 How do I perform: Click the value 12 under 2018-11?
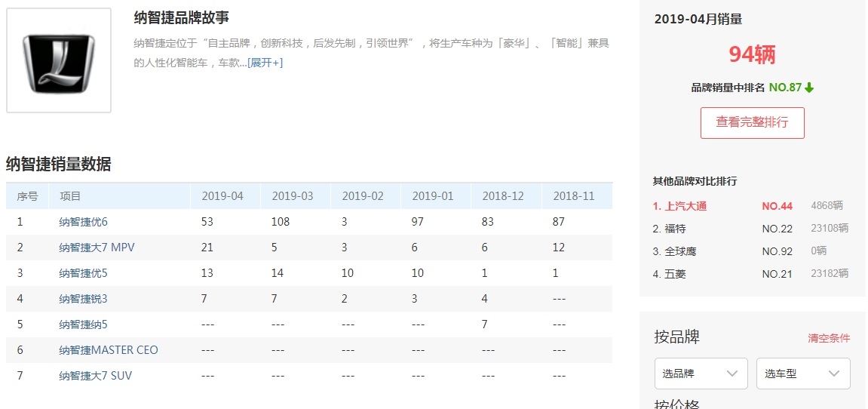[x=559, y=248]
